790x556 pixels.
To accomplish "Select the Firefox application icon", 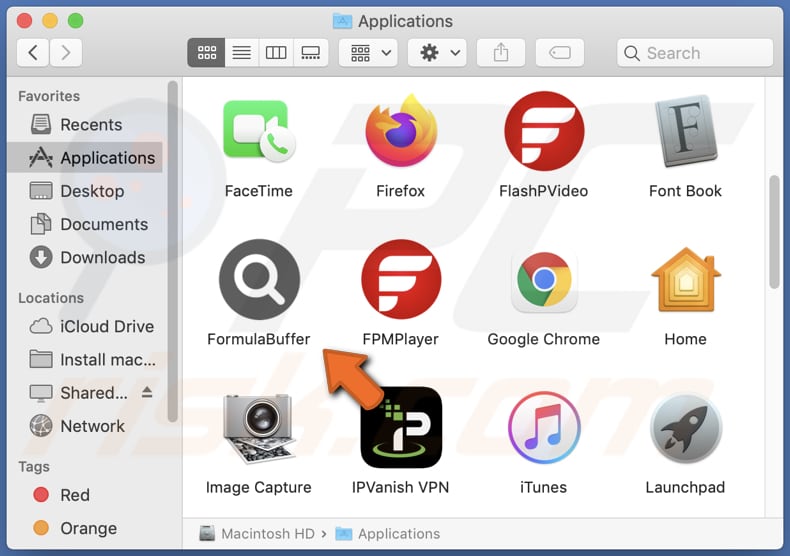I will pos(401,131).
